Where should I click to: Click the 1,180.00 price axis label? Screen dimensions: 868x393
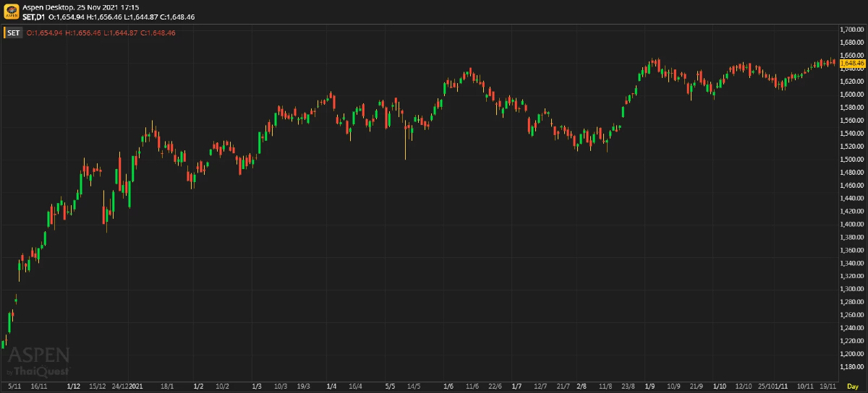click(x=853, y=368)
